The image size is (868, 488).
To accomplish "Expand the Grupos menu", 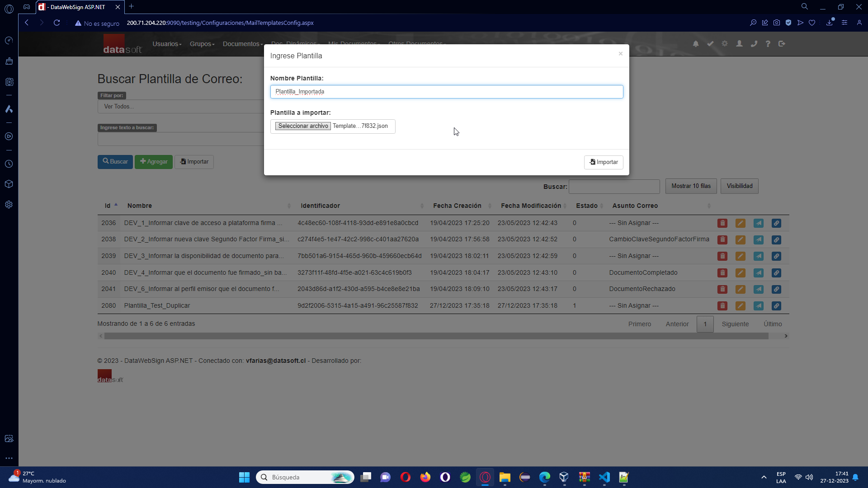I will 202,44.
